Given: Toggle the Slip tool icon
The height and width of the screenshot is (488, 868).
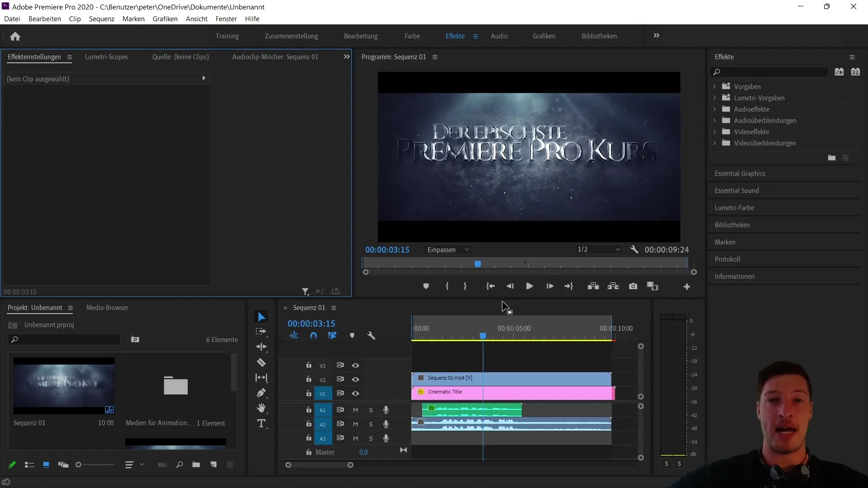Looking at the screenshot, I should coord(262,378).
